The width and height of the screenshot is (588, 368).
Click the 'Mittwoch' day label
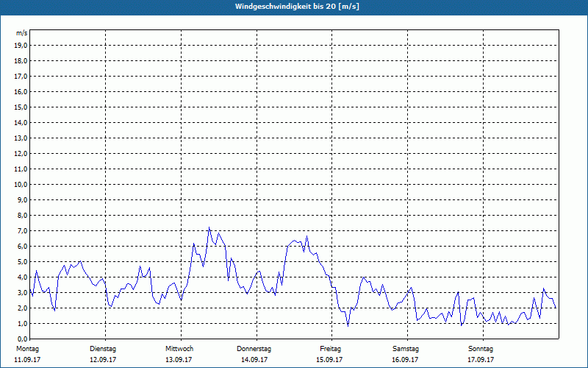[179, 349]
